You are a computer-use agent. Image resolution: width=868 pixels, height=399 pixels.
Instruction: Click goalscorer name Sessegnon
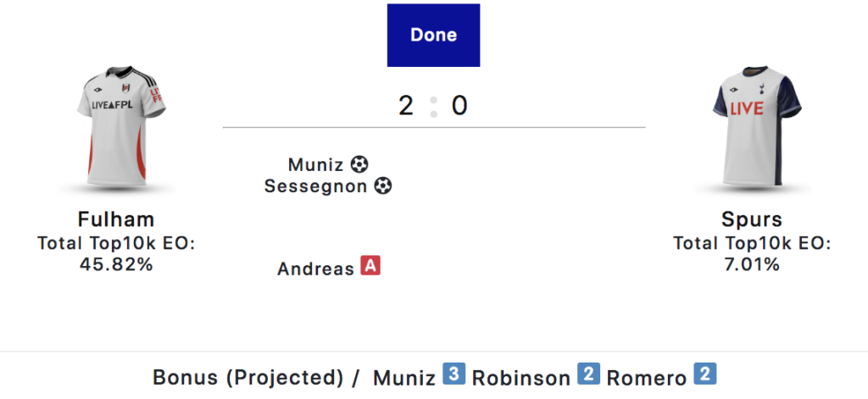pyautogui.click(x=315, y=186)
